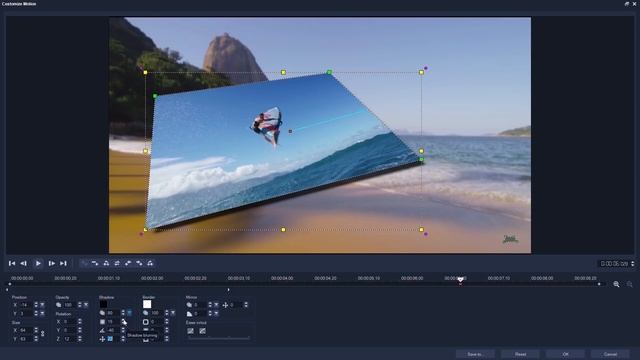Viewport: 640px width, 360px height.
Task: Click the Size X value field
Action: point(26,330)
